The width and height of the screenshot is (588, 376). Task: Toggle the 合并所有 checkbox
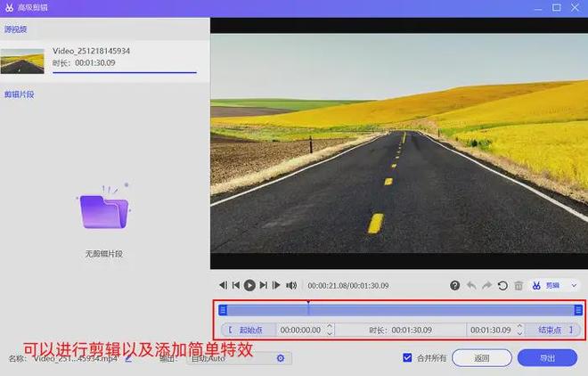click(407, 358)
